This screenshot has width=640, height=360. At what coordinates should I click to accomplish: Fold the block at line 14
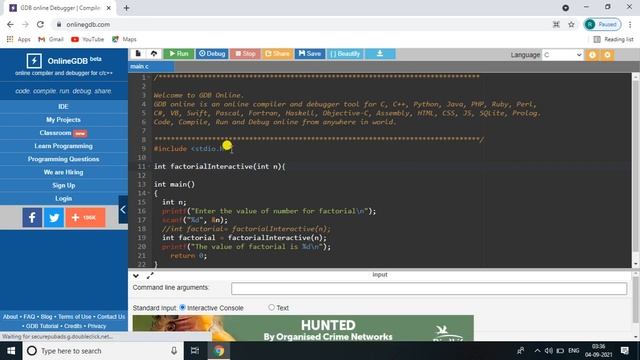(x=149, y=193)
